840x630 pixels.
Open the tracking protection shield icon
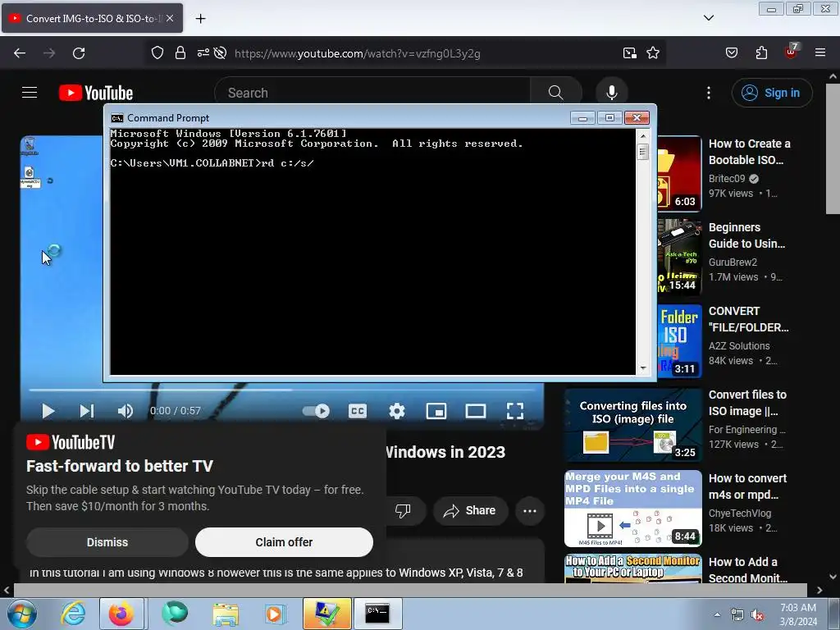point(157,53)
